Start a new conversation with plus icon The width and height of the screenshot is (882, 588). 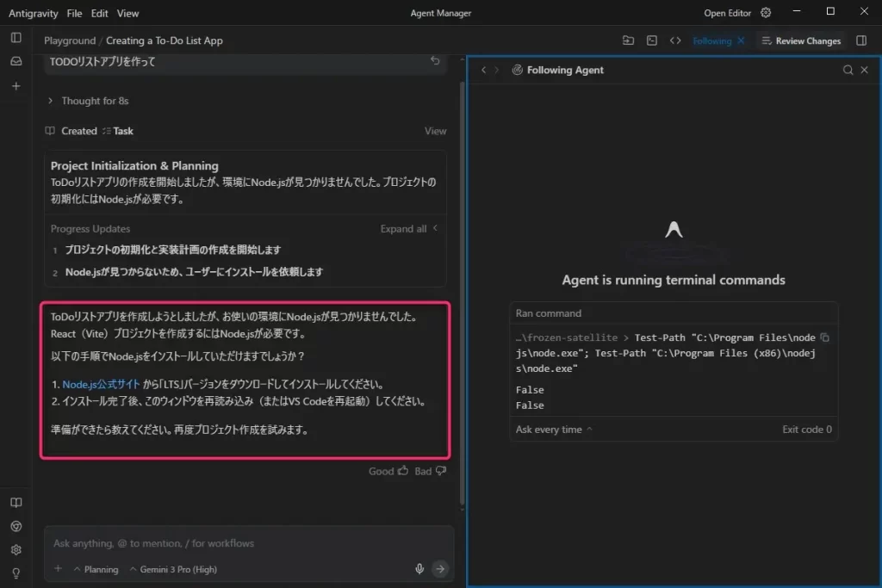16,86
